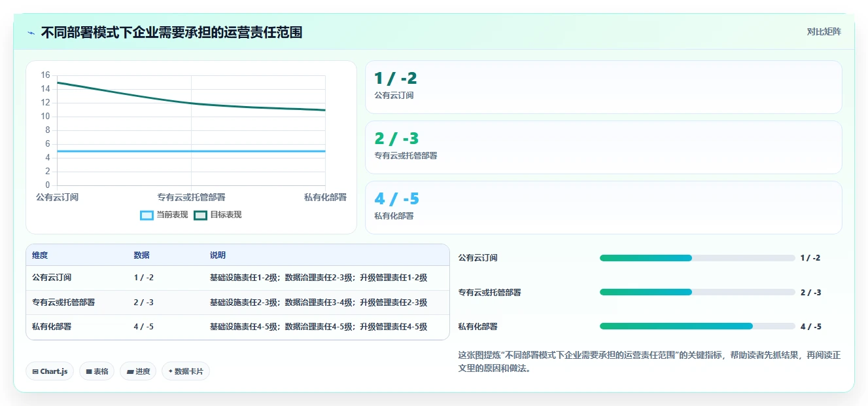
Task: Click the summary paragraph starting 这张图提炼
Action: pos(650,361)
